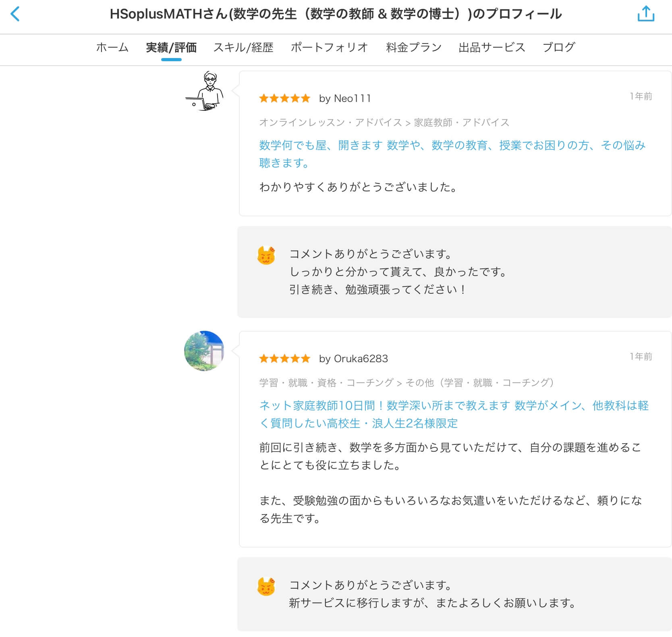The height and width of the screenshot is (637, 672).
Task: Click Neo111's reviewer avatar illustration
Action: tap(205, 91)
